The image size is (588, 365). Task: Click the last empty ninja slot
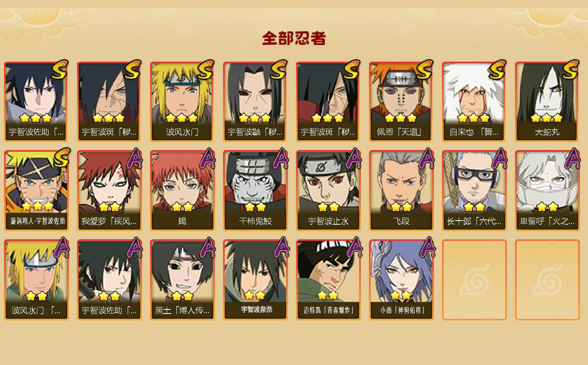pos(547,279)
